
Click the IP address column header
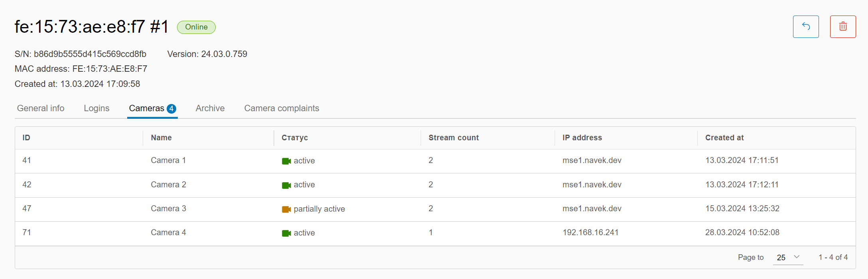[x=582, y=138]
